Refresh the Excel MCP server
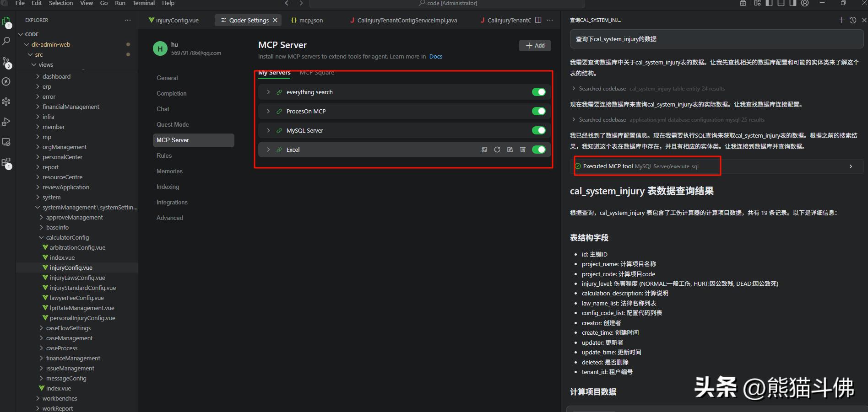Viewport: 868px width, 412px height. pos(497,150)
